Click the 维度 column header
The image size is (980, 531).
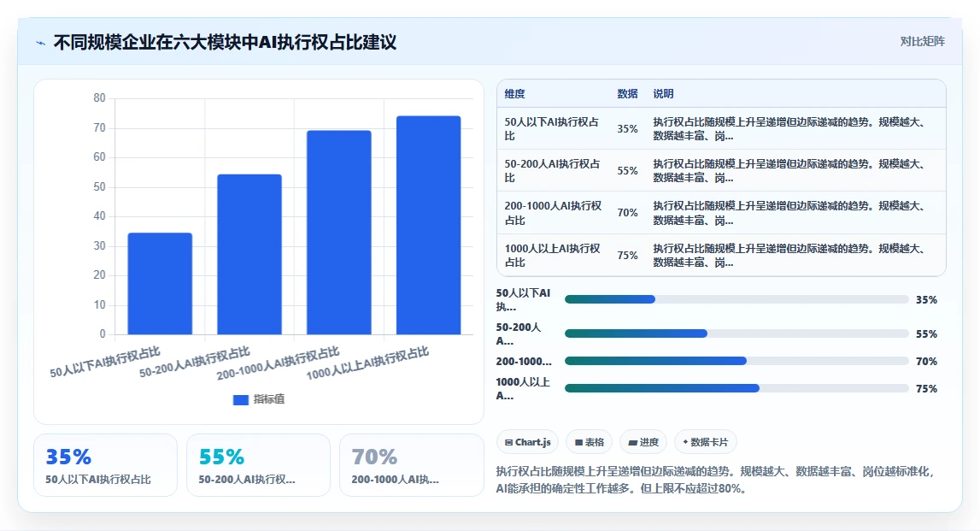click(515, 94)
